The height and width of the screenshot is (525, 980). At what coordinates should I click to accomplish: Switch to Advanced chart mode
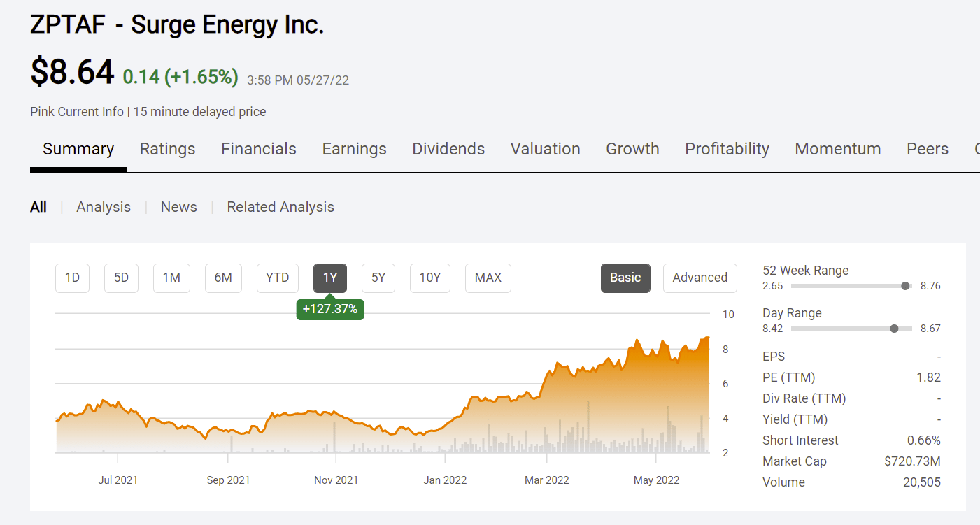pos(700,278)
